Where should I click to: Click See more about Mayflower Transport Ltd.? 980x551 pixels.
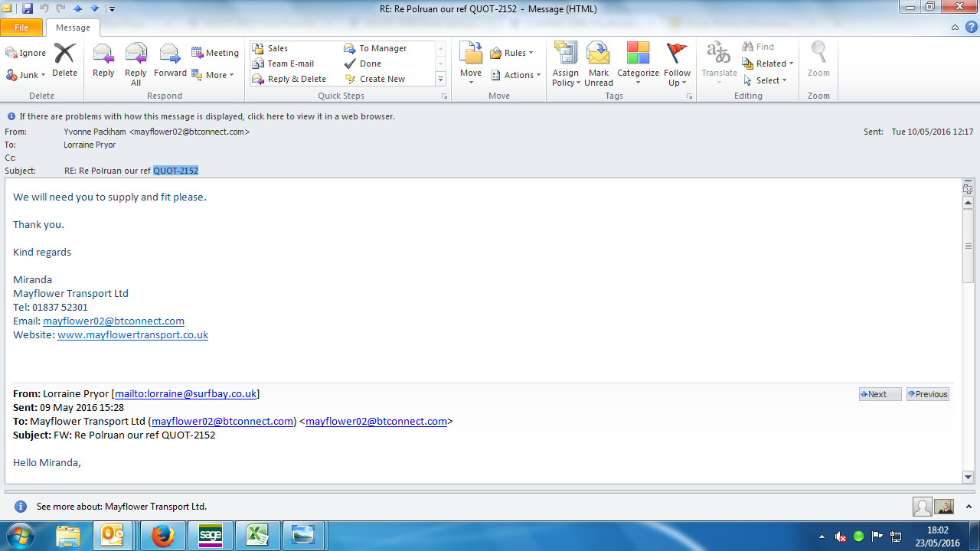click(x=121, y=507)
